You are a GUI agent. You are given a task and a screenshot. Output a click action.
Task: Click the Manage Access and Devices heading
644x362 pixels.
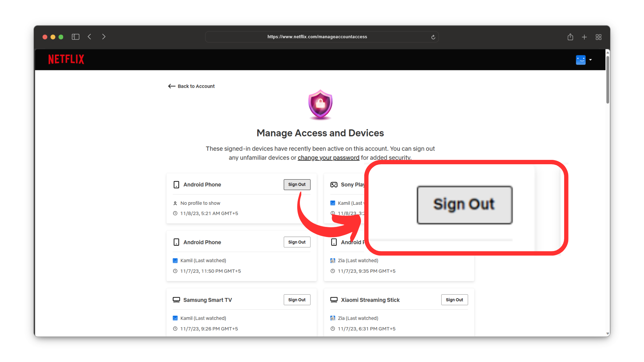tap(320, 133)
